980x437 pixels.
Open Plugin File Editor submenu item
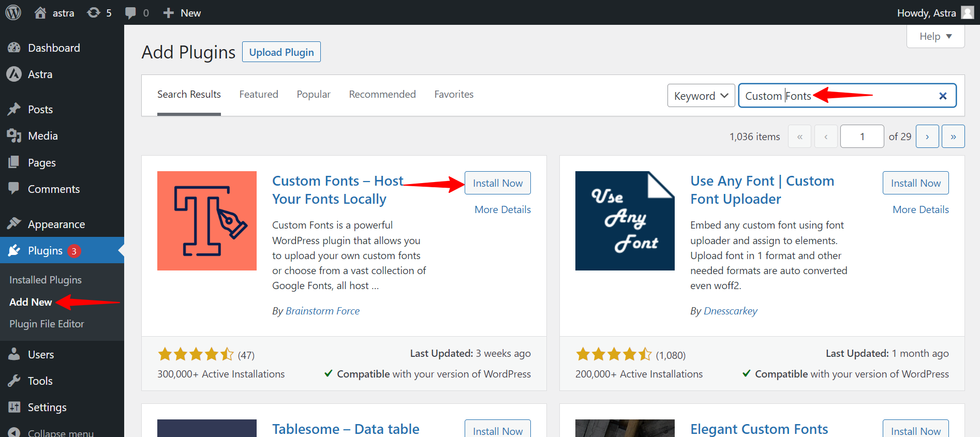pos(47,324)
